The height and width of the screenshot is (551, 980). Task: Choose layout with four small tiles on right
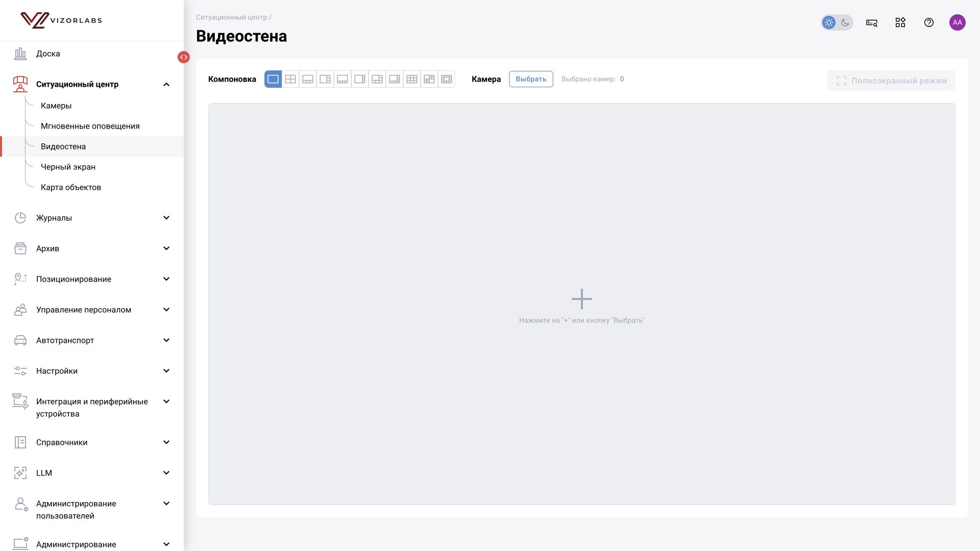click(x=360, y=79)
